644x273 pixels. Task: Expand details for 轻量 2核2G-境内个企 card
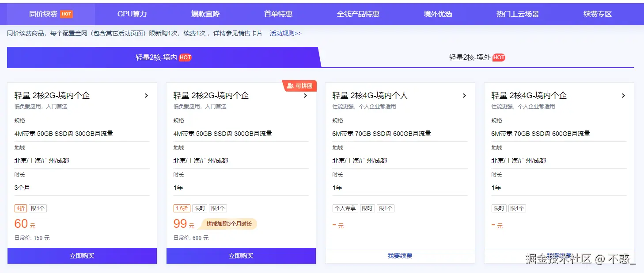click(x=146, y=95)
